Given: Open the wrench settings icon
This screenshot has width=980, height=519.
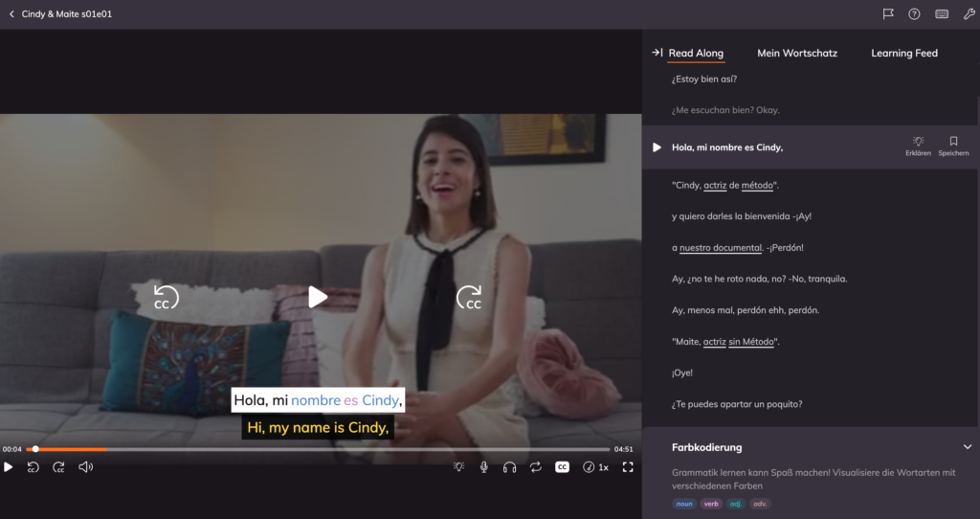Looking at the screenshot, I should [x=968, y=14].
